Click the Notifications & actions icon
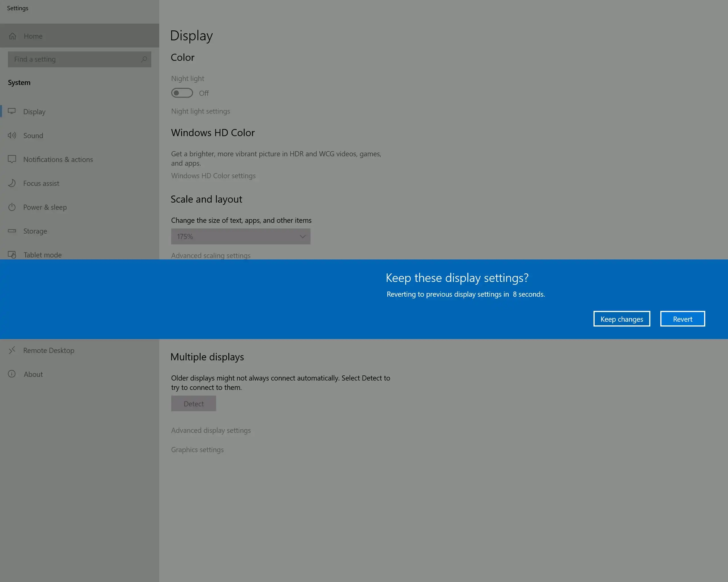This screenshot has width=728, height=582. [12, 159]
